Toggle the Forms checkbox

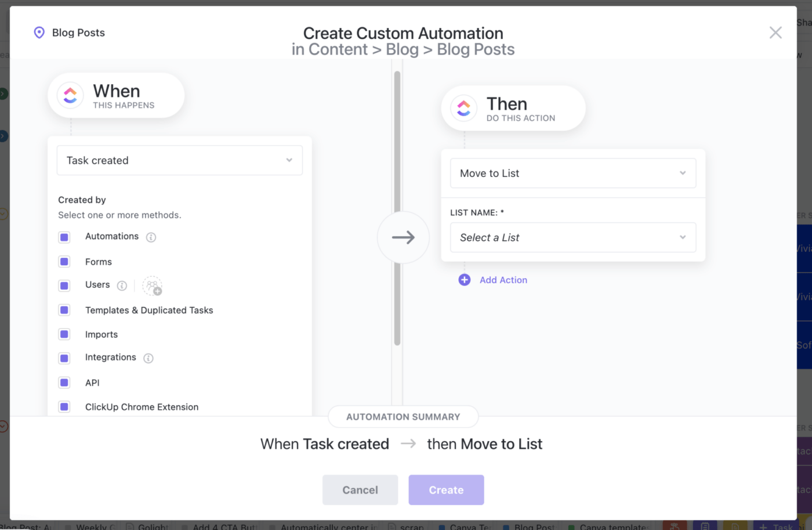[64, 262]
